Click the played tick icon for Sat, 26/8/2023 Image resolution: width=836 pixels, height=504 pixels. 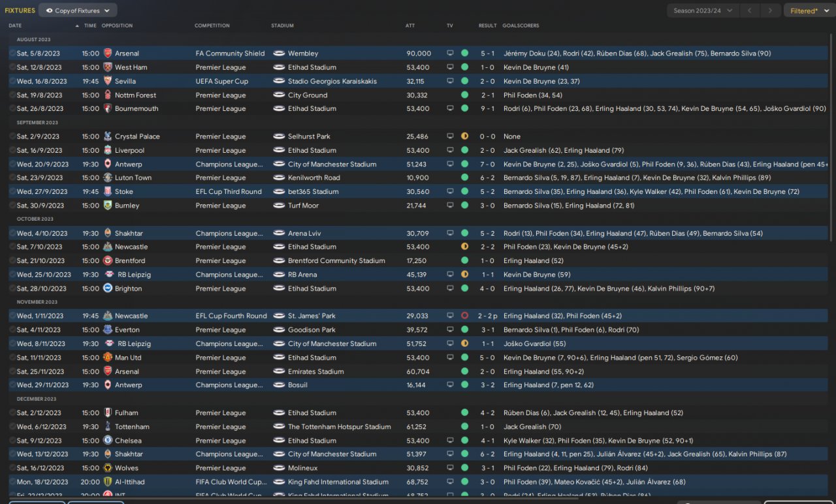pos(12,108)
